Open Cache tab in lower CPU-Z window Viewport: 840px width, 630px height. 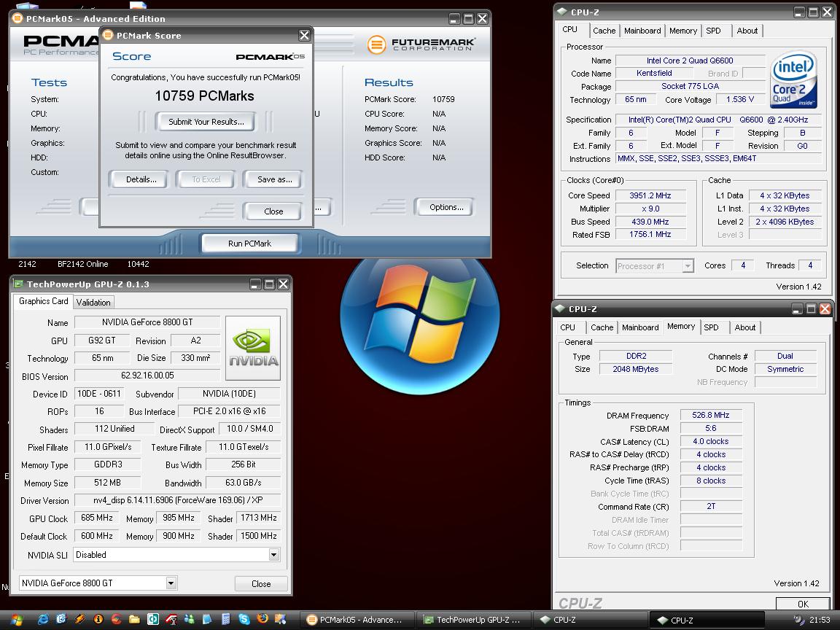(602, 327)
